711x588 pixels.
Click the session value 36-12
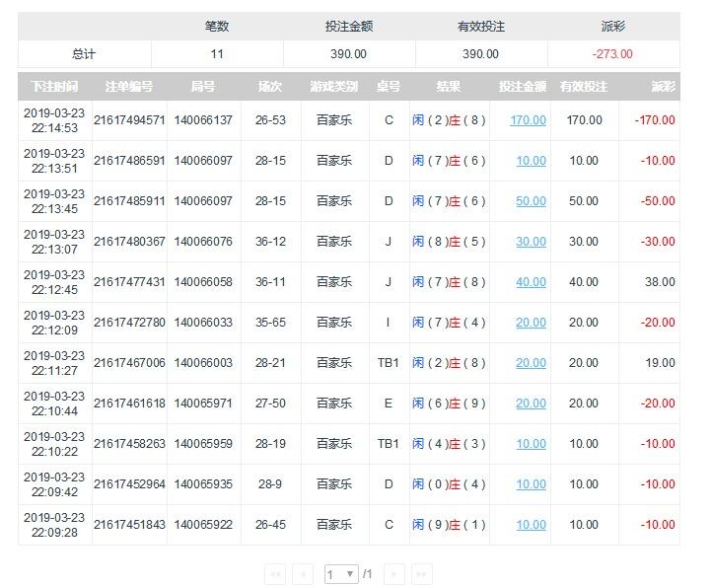point(270,242)
